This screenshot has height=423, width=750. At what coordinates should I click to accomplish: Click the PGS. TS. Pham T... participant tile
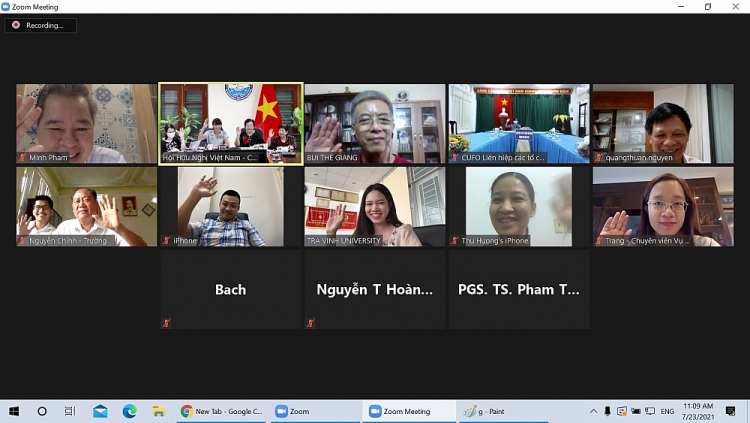(x=519, y=289)
